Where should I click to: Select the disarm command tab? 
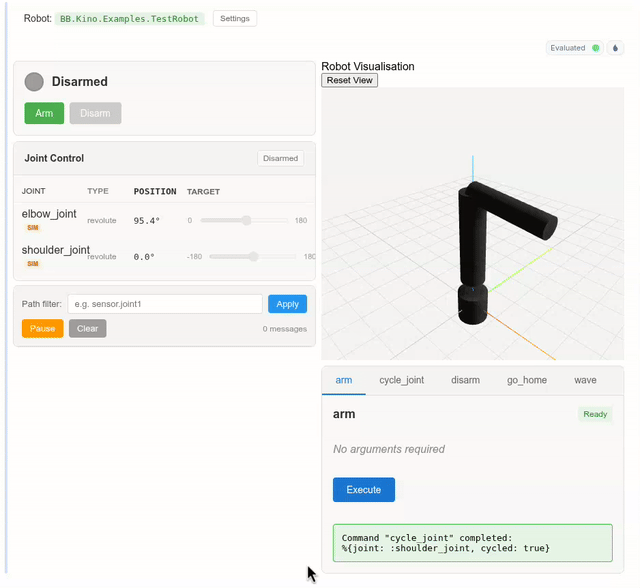click(465, 380)
